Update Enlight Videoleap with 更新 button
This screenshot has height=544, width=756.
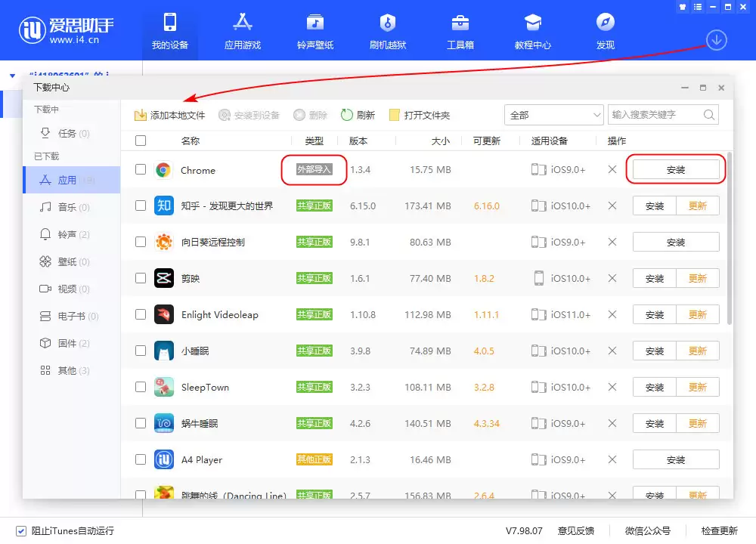pos(698,314)
